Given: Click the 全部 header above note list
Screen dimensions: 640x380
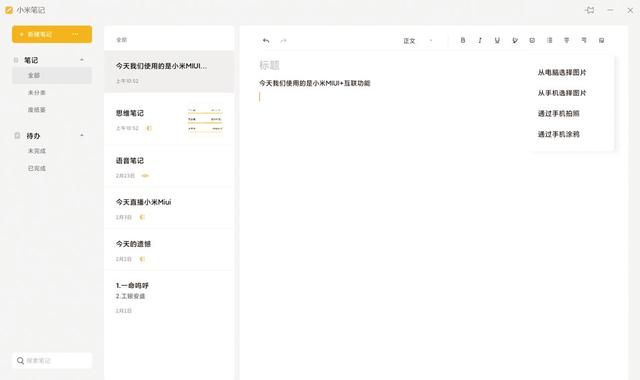Looking at the screenshot, I should coord(122,40).
